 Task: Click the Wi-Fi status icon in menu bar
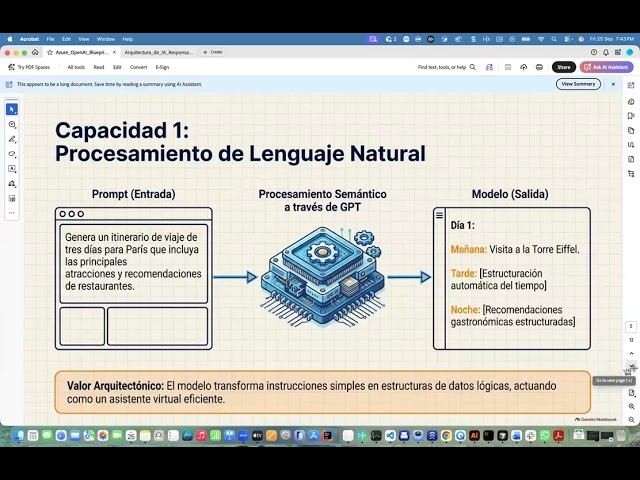point(541,39)
